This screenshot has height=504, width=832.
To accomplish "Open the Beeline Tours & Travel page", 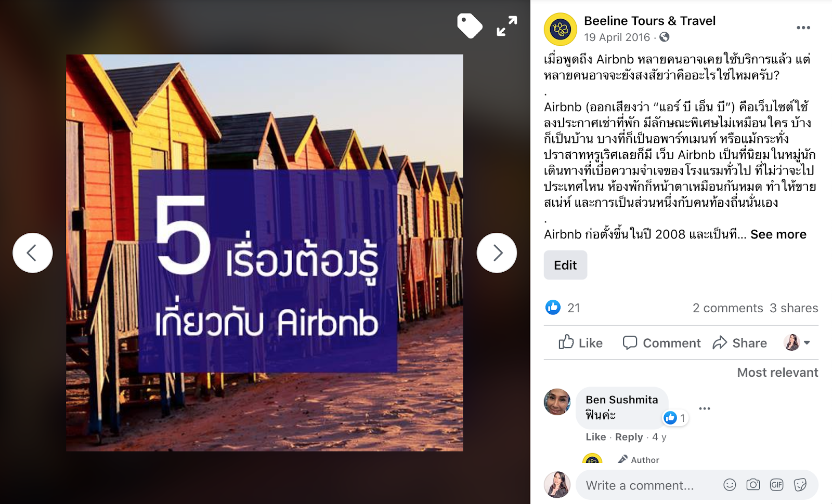I will (649, 21).
